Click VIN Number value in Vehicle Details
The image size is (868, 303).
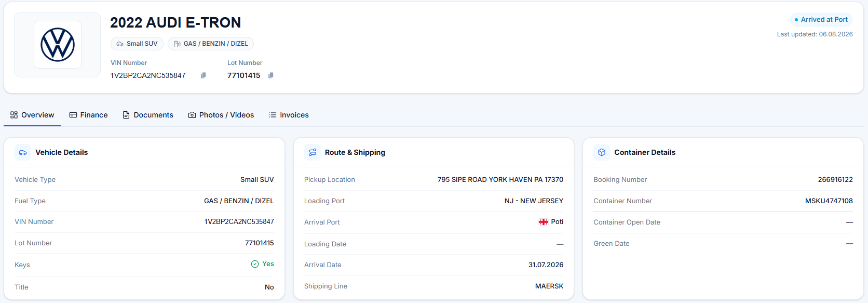point(239,222)
